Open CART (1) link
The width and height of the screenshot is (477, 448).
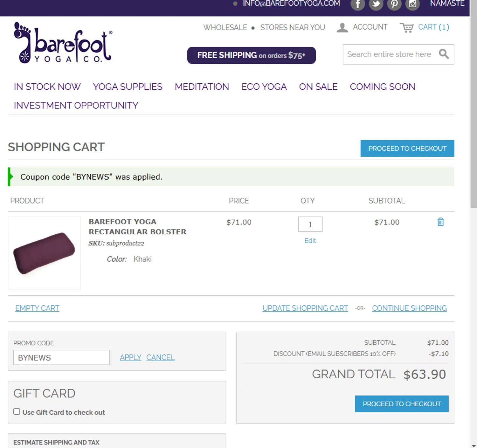pyautogui.click(x=433, y=27)
